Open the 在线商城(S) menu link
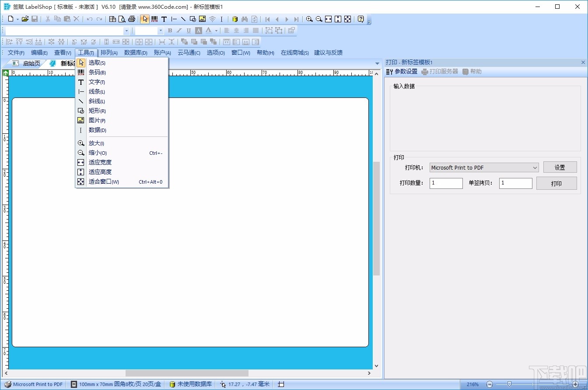Viewport: 588px width, 390px height. 294,53
